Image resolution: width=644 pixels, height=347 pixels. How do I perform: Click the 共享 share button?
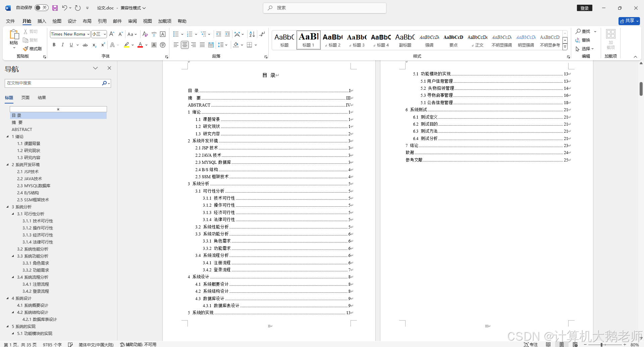629,21
